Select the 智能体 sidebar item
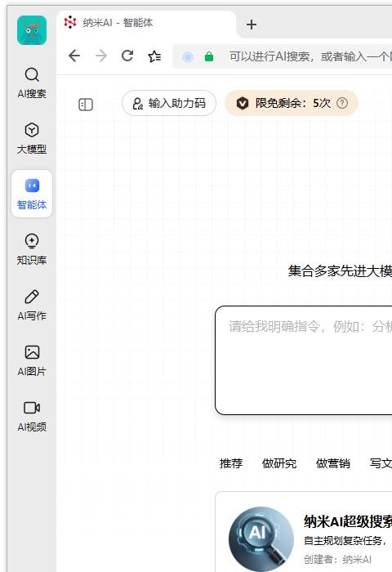 pyautogui.click(x=32, y=194)
